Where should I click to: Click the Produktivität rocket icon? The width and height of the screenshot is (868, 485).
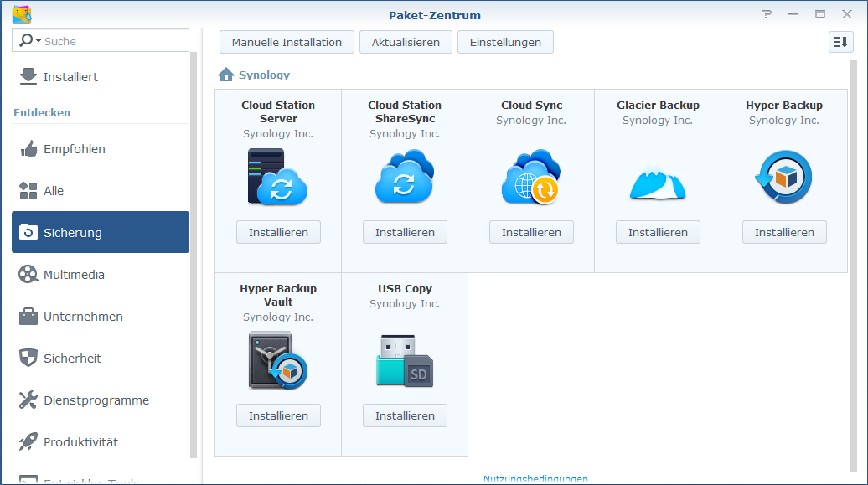click(28, 441)
